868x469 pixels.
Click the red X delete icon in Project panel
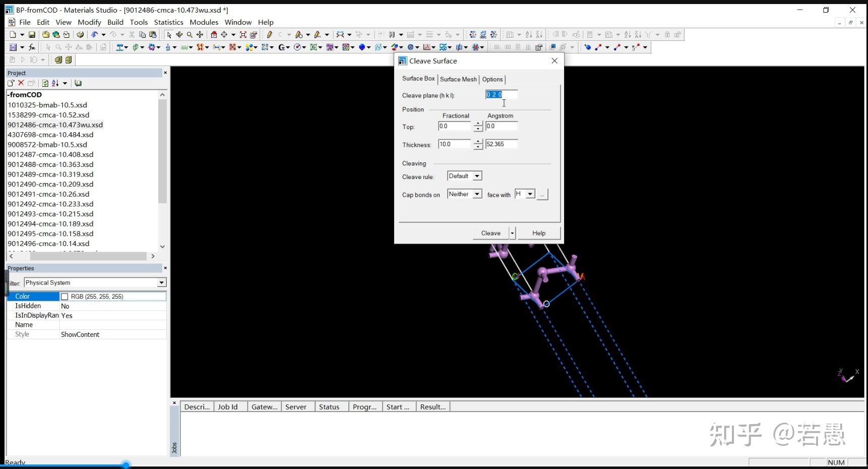21,83
